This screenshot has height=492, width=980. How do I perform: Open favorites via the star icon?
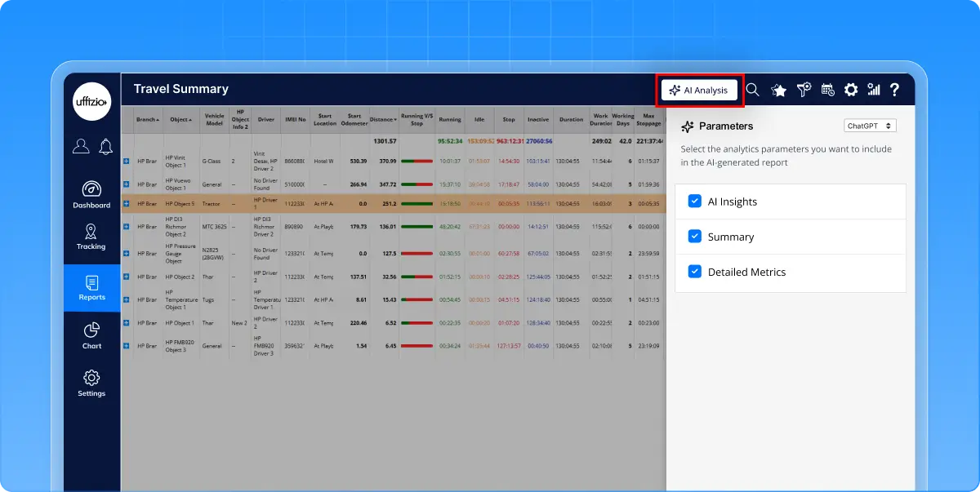click(x=779, y=90)
